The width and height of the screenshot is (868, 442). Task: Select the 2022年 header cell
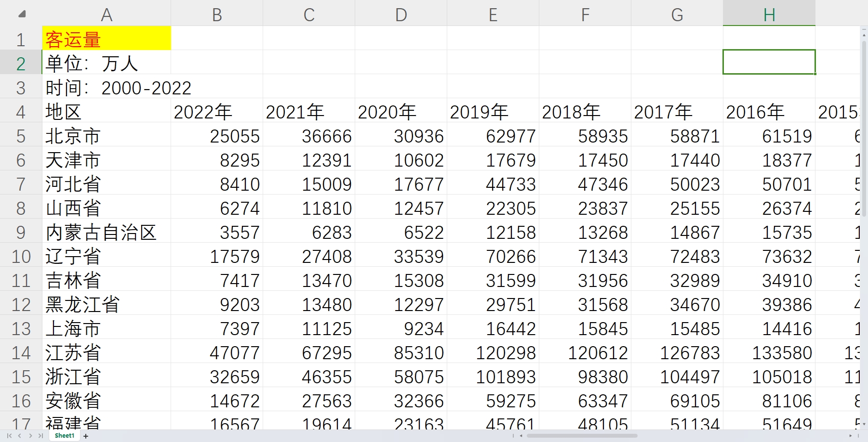point(216,112)
